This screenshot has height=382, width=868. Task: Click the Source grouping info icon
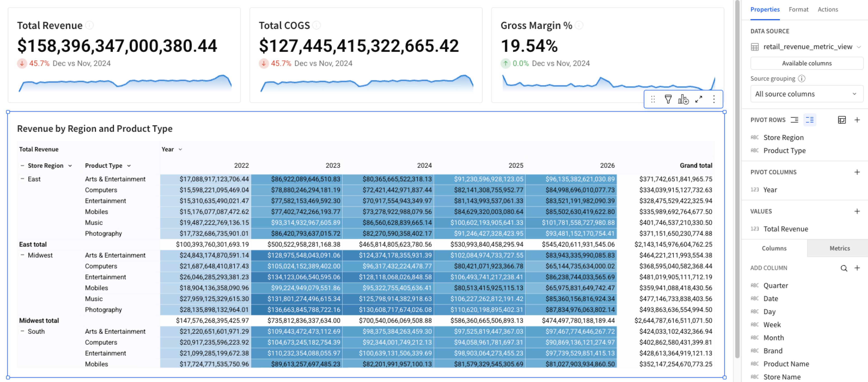click(x=802, y=78)
